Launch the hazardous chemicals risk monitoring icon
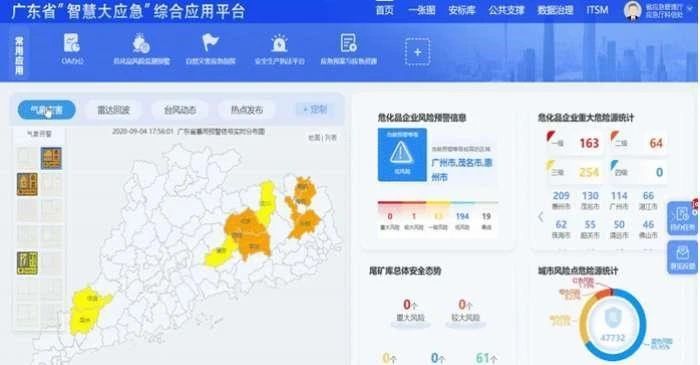Viewport: 700px width, 365px height. [x=141, y=44]
